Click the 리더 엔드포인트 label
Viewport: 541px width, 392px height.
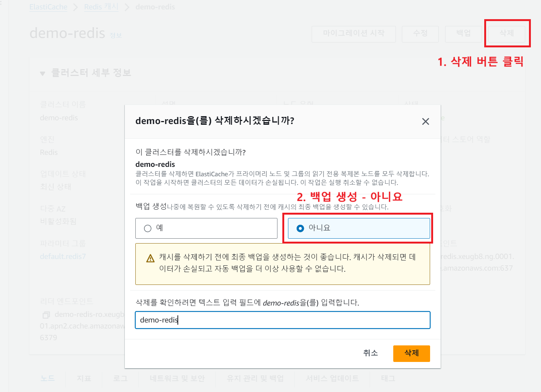point(67,301)
